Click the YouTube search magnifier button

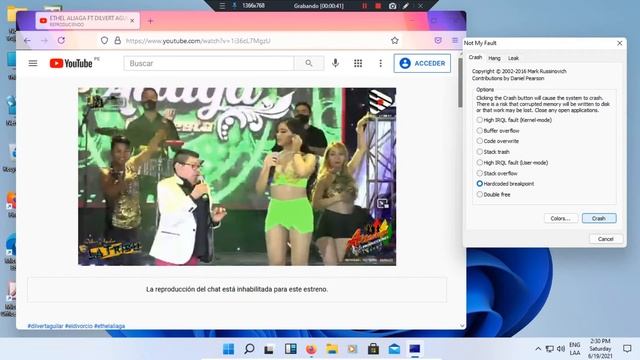(309, 63)
